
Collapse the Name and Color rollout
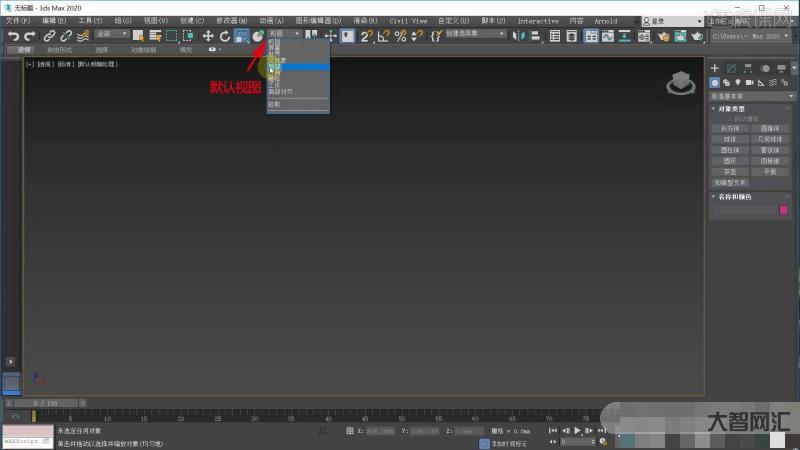tap(734, 196)
